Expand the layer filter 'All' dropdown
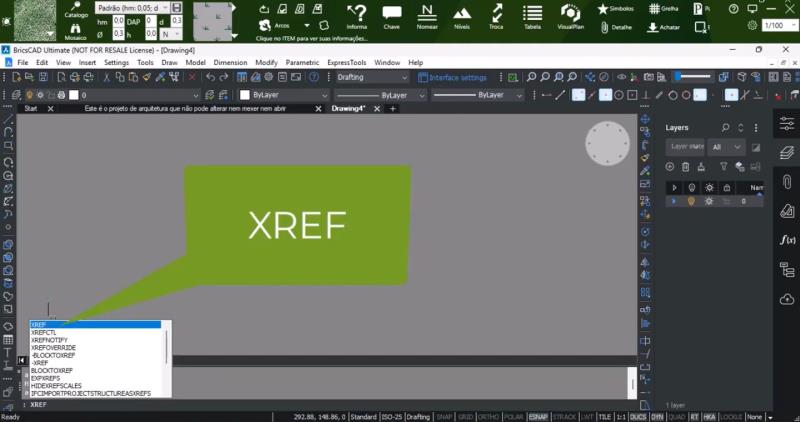The height and width of the screenshot is (422, 800). 726,146
